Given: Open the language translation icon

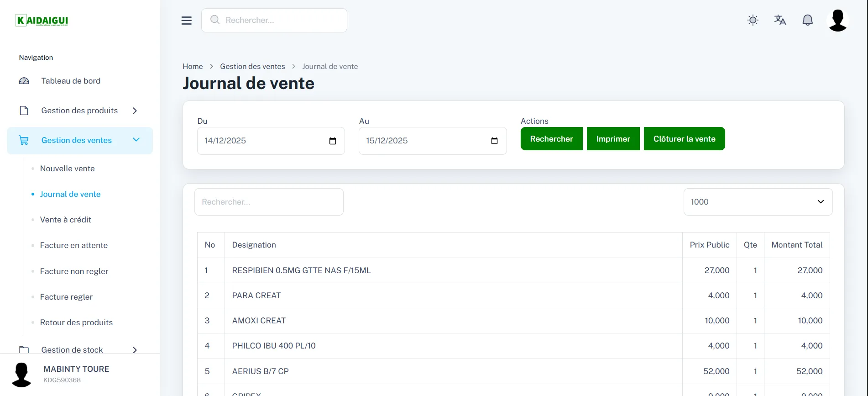Looking at the screenshot, I should 780,20.
